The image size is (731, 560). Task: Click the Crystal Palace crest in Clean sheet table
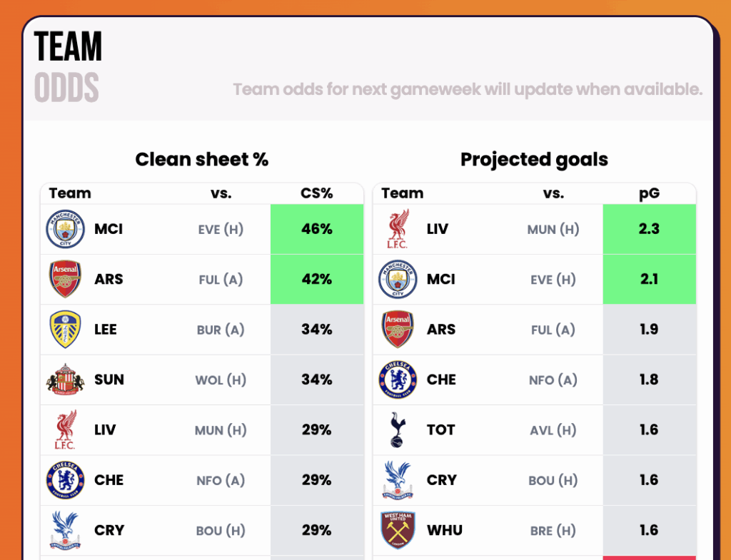65,530
